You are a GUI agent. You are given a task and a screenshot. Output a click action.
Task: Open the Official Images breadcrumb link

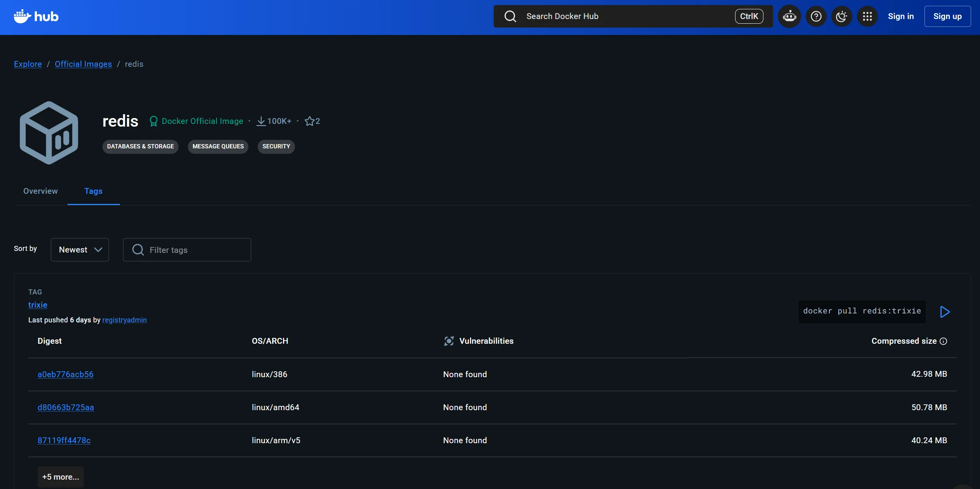(83, 64)
